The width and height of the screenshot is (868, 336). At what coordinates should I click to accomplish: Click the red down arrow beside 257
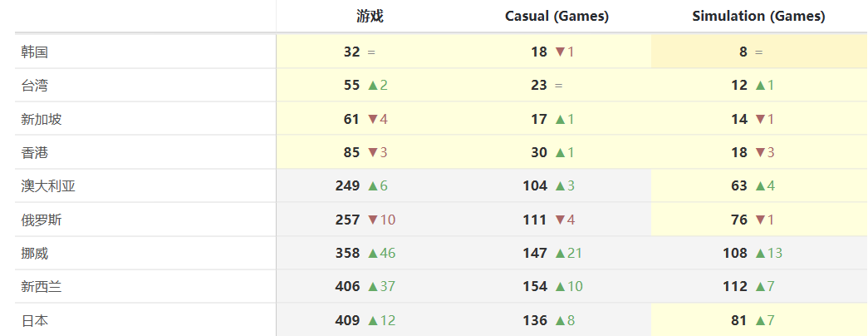tap(372, 220)
